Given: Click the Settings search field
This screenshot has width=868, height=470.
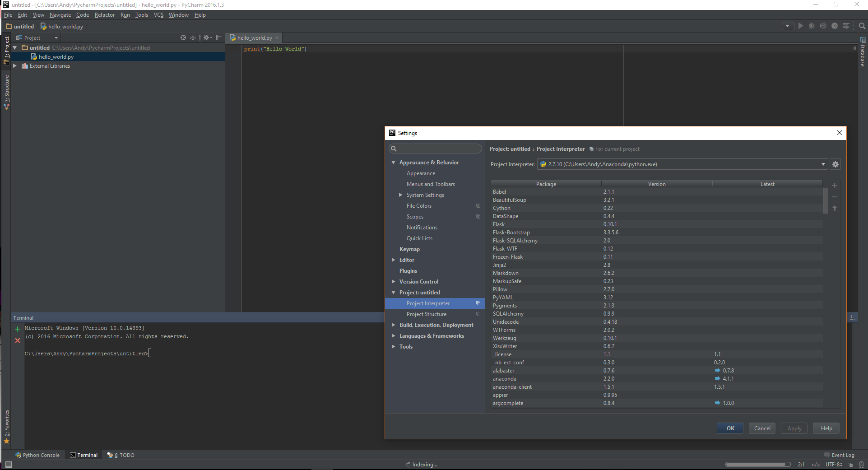Looking at the screenshot, I should (x=436, y=149).
